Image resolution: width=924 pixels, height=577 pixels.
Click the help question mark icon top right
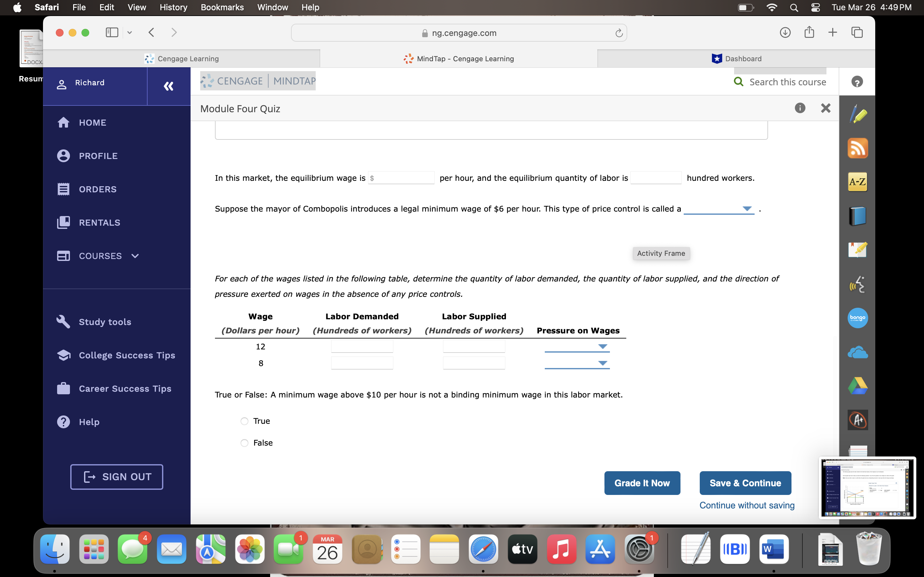pos(857,82)
